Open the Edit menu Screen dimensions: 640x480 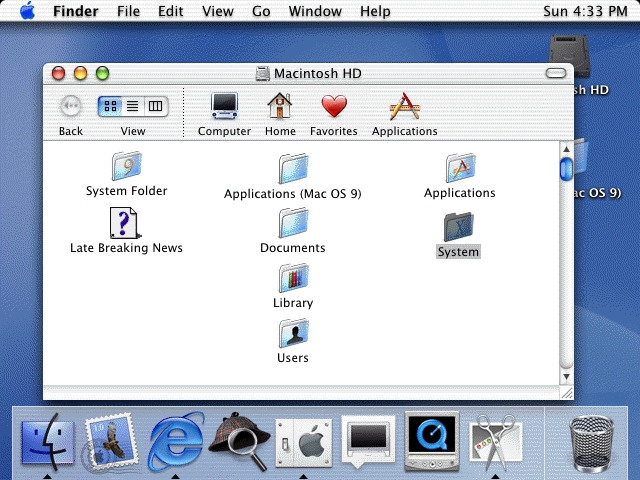click(x=170, y=11)
